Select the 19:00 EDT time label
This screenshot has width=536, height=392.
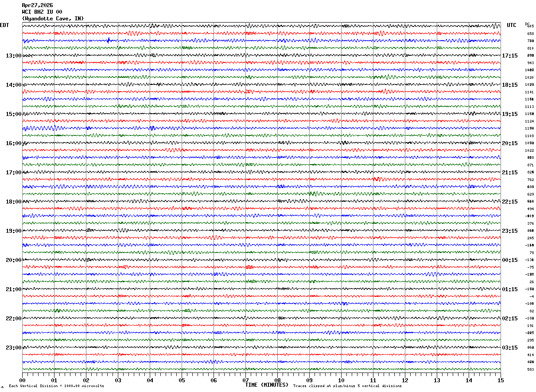click(13, 231)
